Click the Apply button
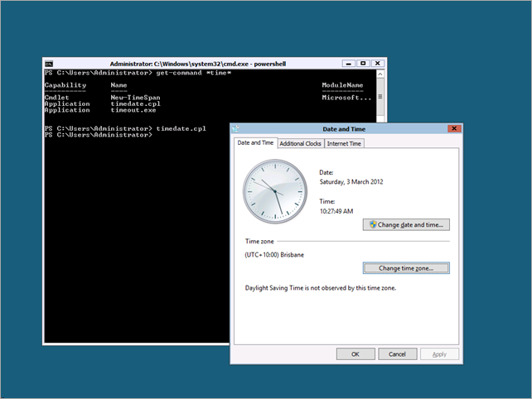This screenshot has width=532, height=399. (439, 353)
